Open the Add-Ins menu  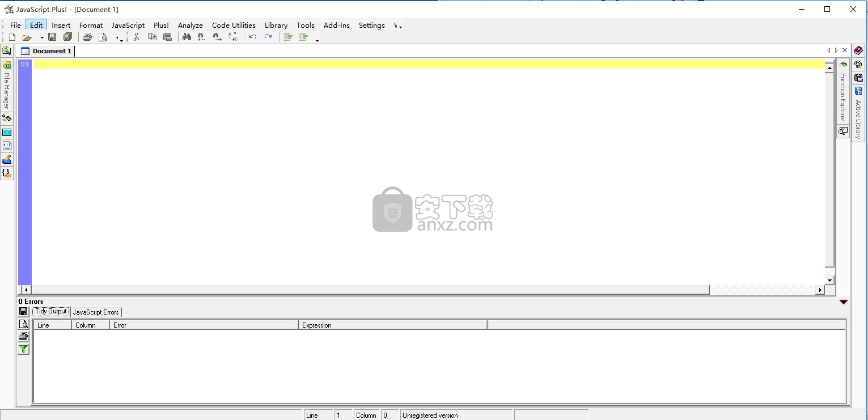(337, 25)
